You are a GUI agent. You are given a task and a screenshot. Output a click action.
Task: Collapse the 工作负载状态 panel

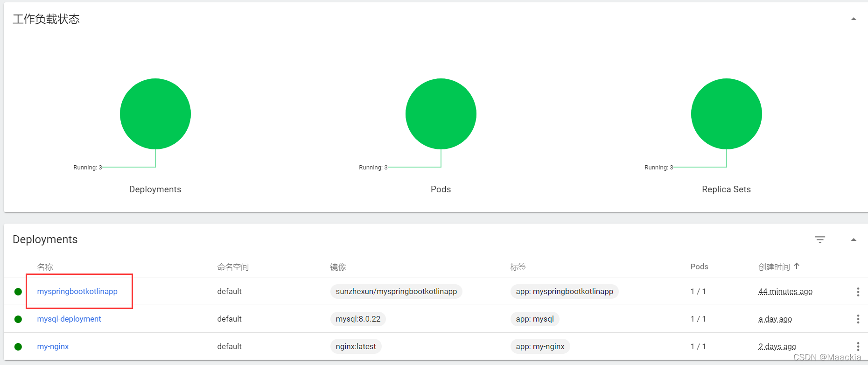tap(854, 19)
